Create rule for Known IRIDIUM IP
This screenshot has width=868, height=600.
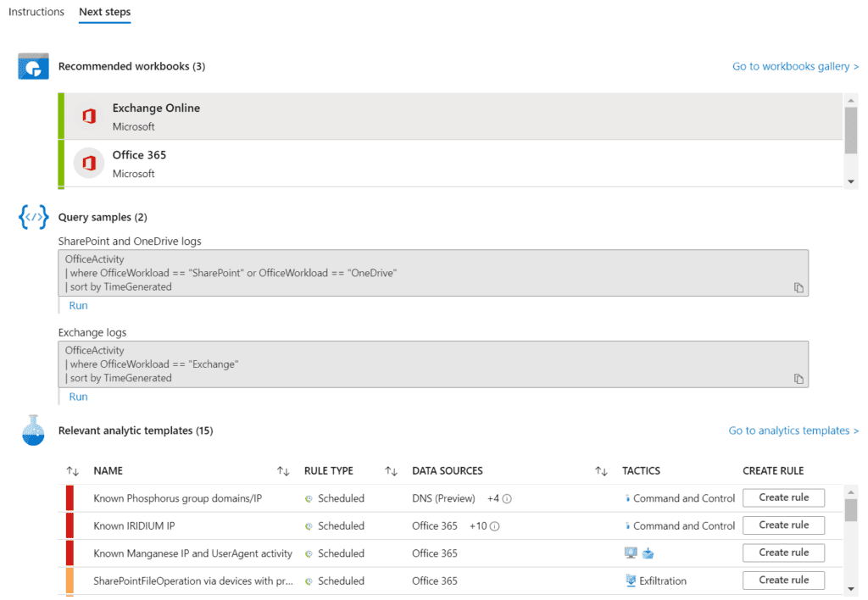[x=783, y=525]
